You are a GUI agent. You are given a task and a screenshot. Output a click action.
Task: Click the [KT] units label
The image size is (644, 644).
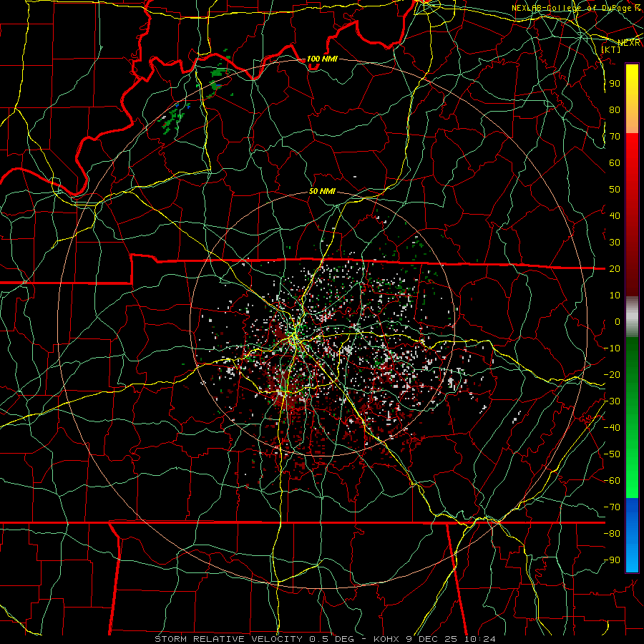click(611, 49)
